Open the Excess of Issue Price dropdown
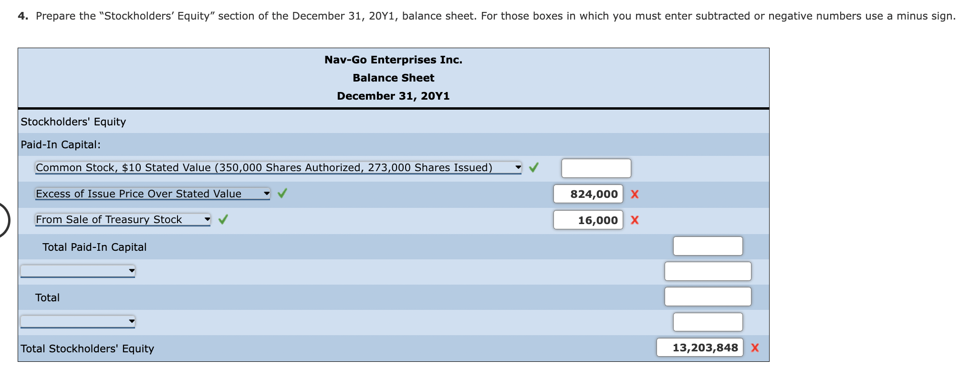Screen dimensions: 980x369 [153, 194]
